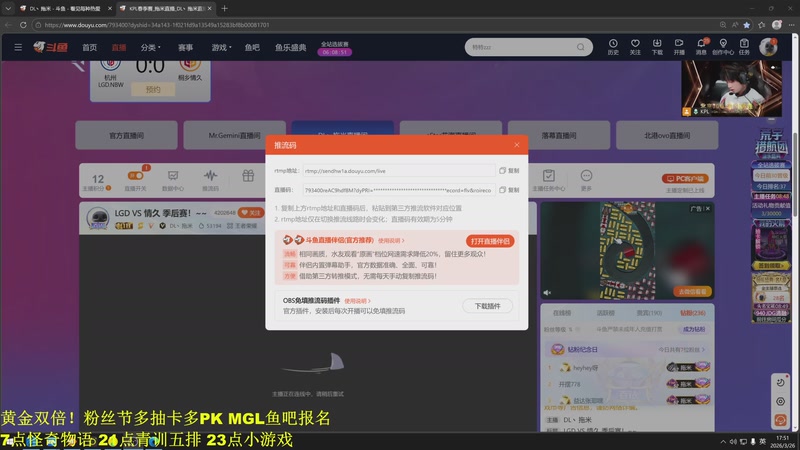Open the 赛事 nav item
This screenshot has height=450, width=800.
click(185, 47)
